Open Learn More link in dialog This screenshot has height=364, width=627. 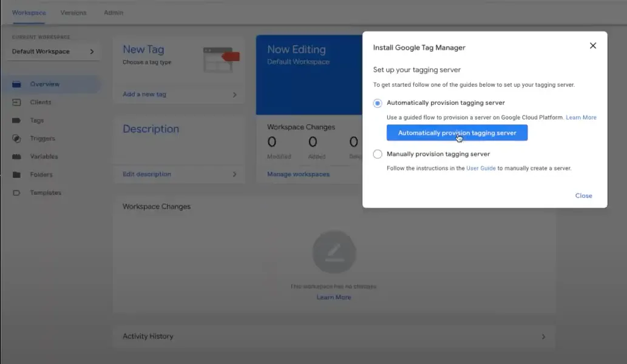581,118
